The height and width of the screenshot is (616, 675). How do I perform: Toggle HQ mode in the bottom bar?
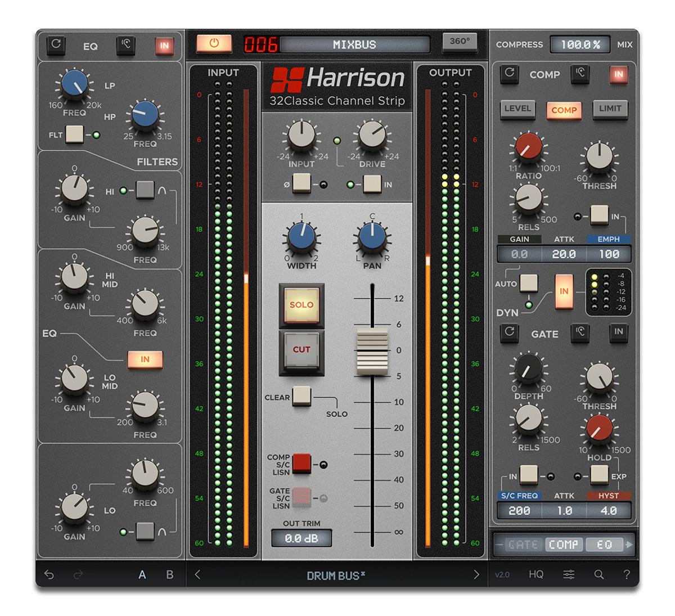point(536,574)
